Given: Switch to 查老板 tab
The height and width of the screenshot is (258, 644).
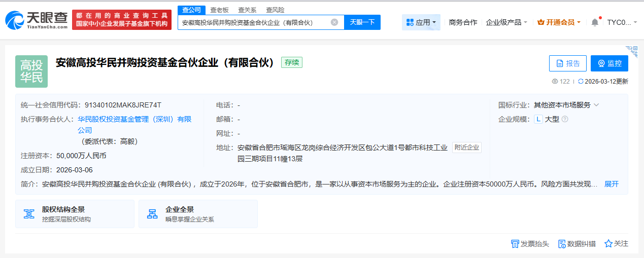Looking at the screenshot, I should click(219, 10).
